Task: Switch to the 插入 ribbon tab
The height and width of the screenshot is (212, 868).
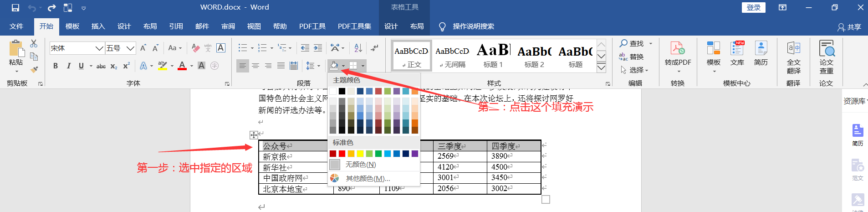Action: [x=98, y=26]
